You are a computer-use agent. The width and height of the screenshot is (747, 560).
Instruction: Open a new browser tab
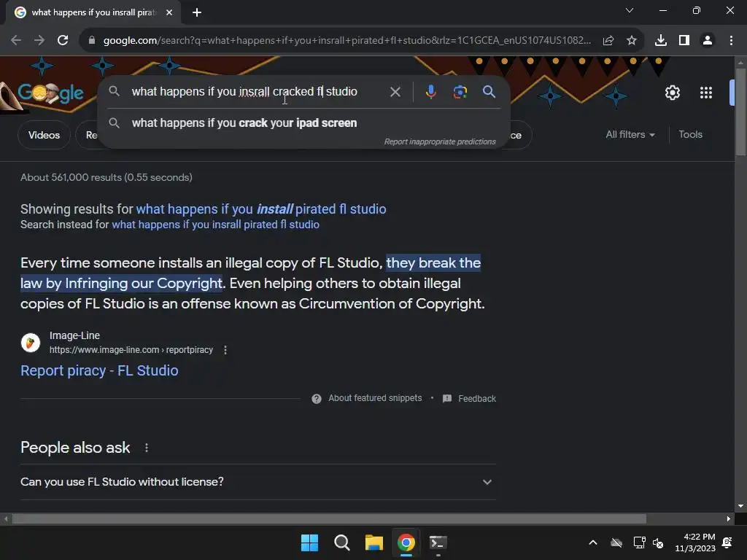pos(197,12)
